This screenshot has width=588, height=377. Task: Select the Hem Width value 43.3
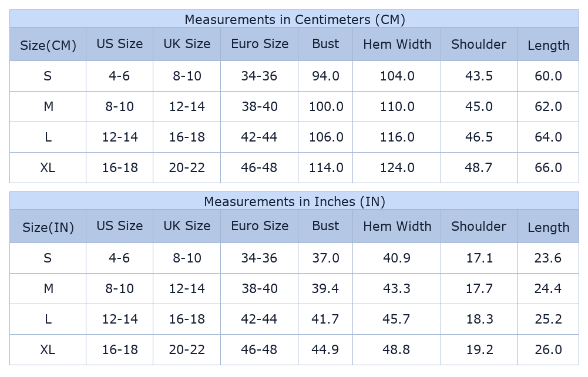[x=397, y=288]
